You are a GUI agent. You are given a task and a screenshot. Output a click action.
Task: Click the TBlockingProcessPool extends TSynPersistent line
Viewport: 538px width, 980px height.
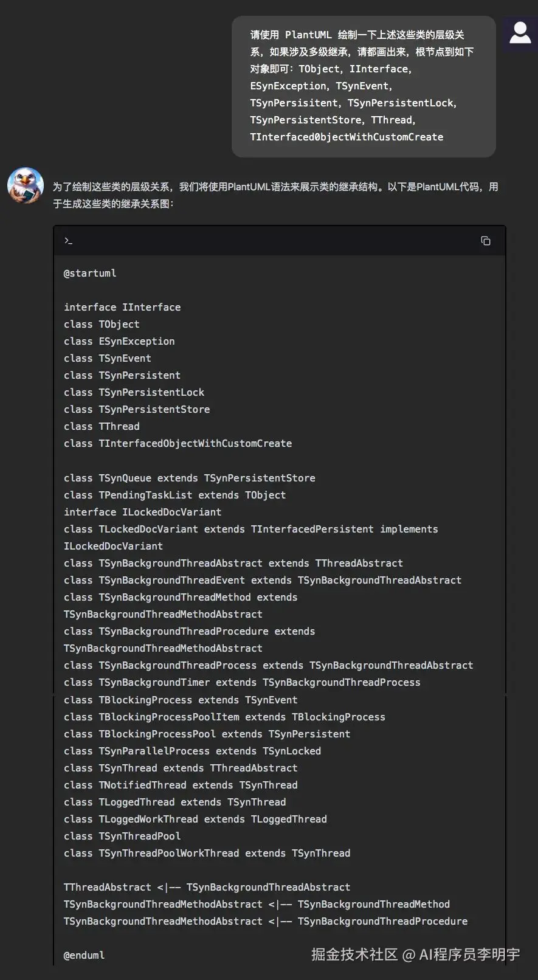(x=207, y=734)
